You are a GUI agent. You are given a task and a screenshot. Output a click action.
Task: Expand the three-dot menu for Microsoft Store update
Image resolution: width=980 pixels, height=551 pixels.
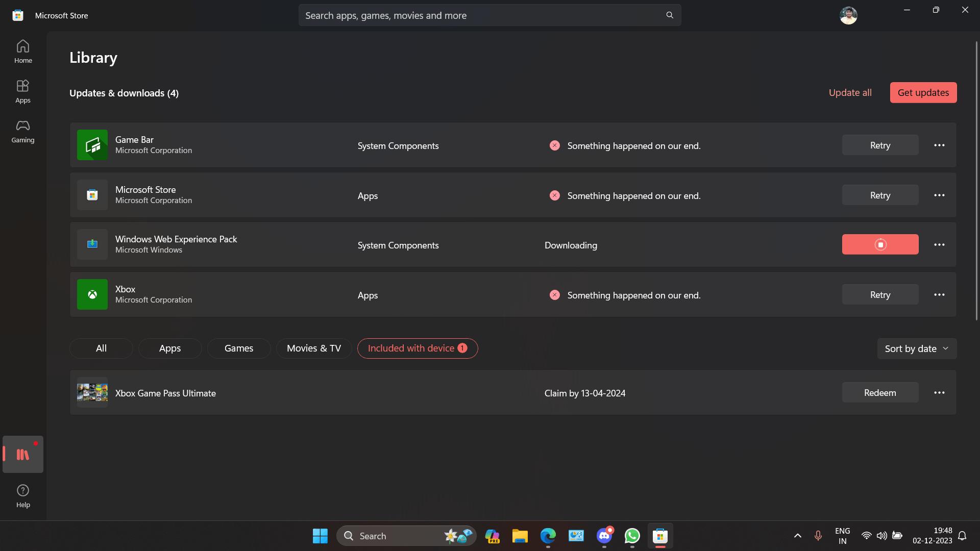[x=939, y=195]
